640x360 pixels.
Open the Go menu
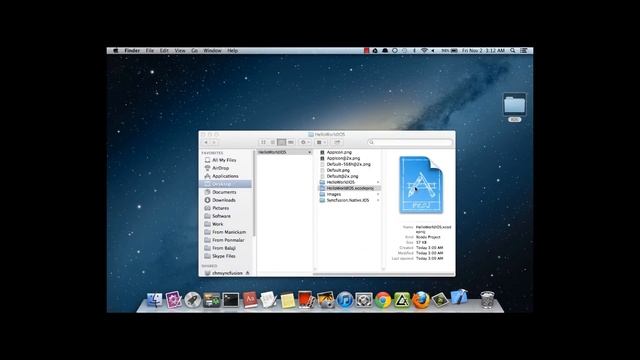click(194, 51)
